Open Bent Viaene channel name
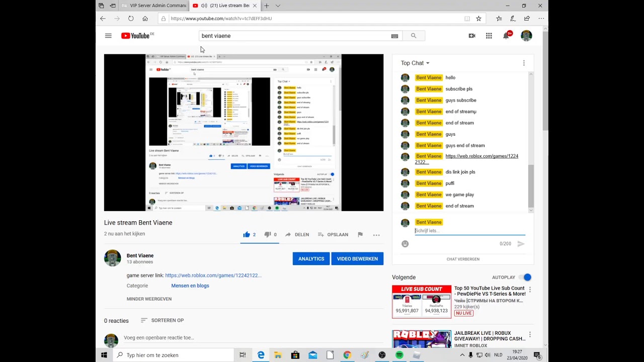This screenshot has height=362, width=644. (140, 255)
